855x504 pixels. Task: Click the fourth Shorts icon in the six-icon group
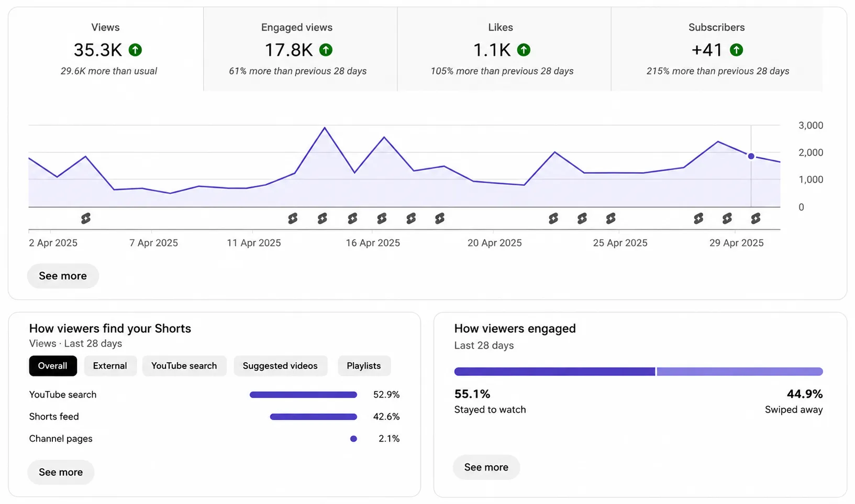click(382, 218)
